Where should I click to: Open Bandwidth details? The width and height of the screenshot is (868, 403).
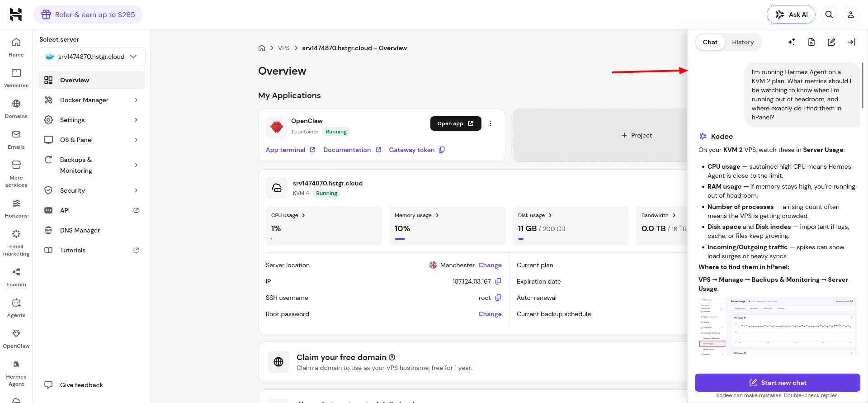[x=658, y=215]
